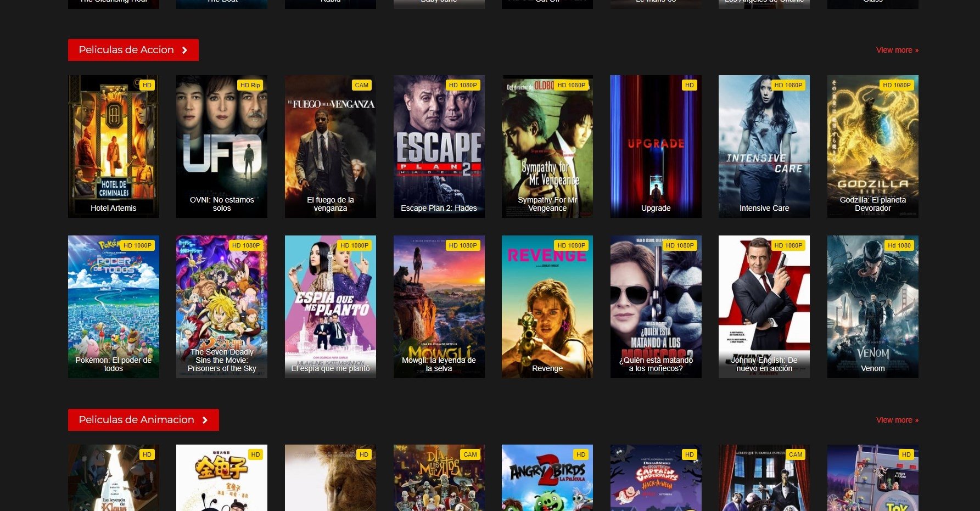The width and height of the screenshot is (980, 511).
Task: Click the HD Rip badge on OVNI poster
Action: (x=250, y=85)
